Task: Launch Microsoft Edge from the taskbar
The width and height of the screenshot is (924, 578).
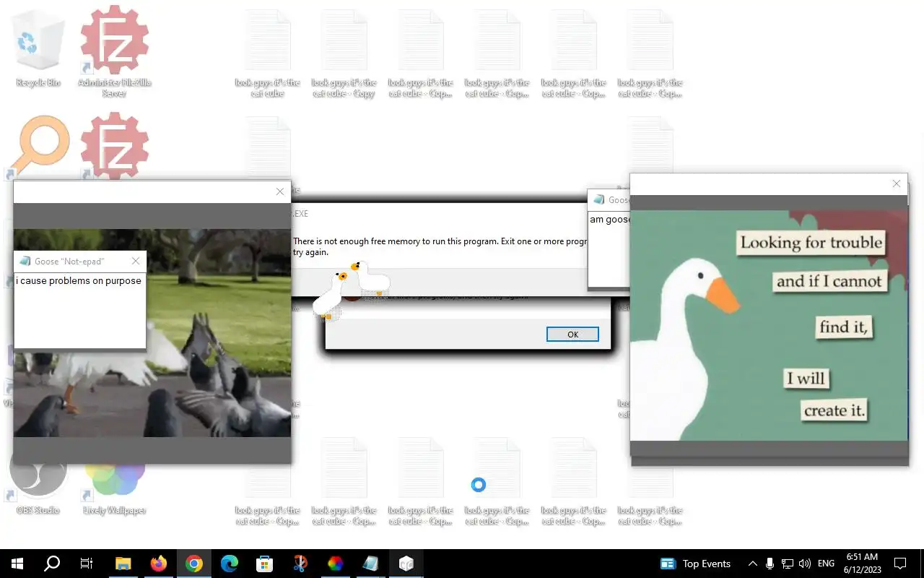Action: coord(230,564)
